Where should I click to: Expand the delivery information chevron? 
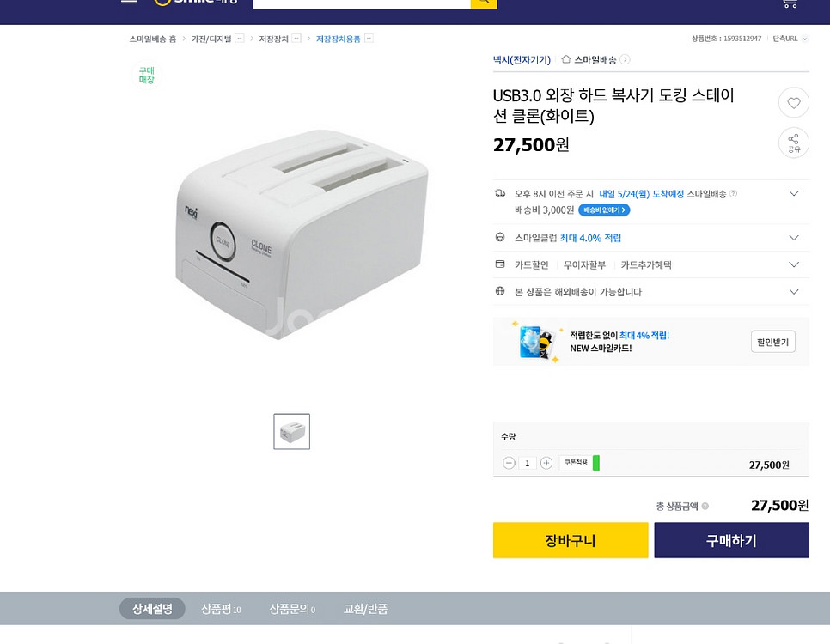pos(793,194)
